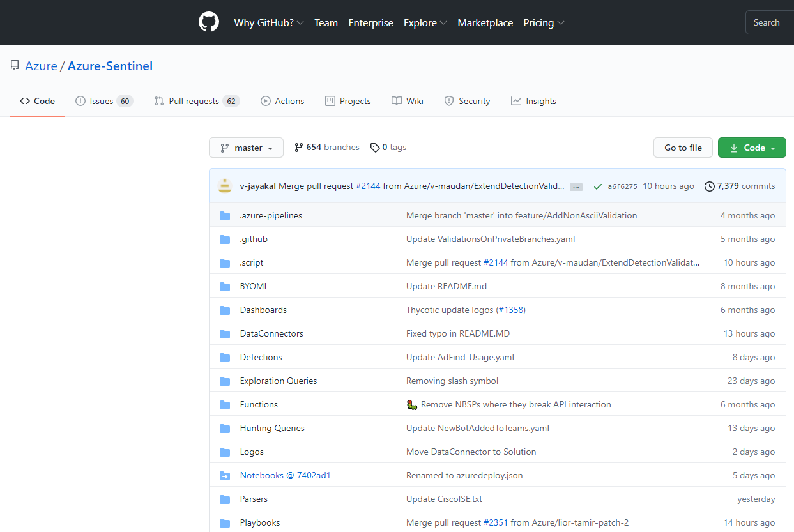
Task: Switch to the Security tab
Action: (x=467, y=101)
